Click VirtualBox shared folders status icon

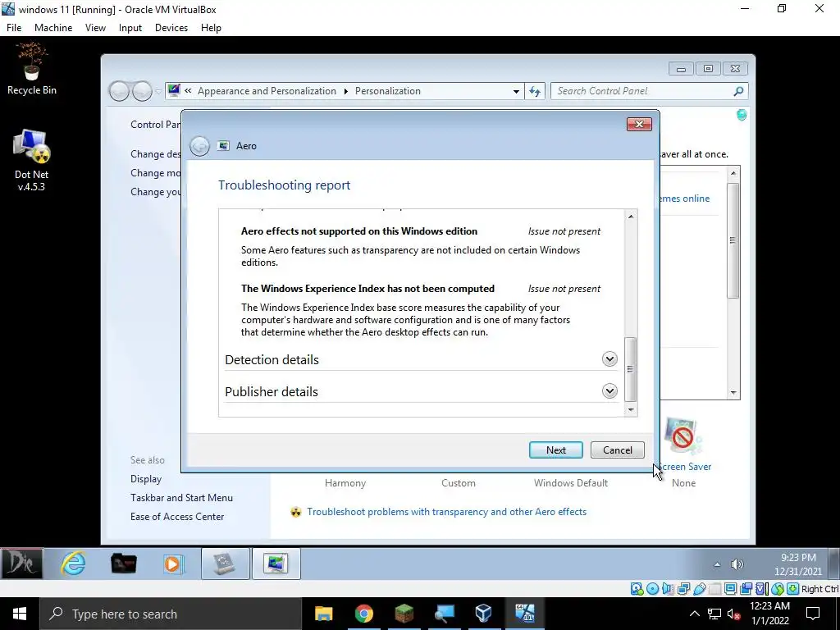click(x=714, y=589)
